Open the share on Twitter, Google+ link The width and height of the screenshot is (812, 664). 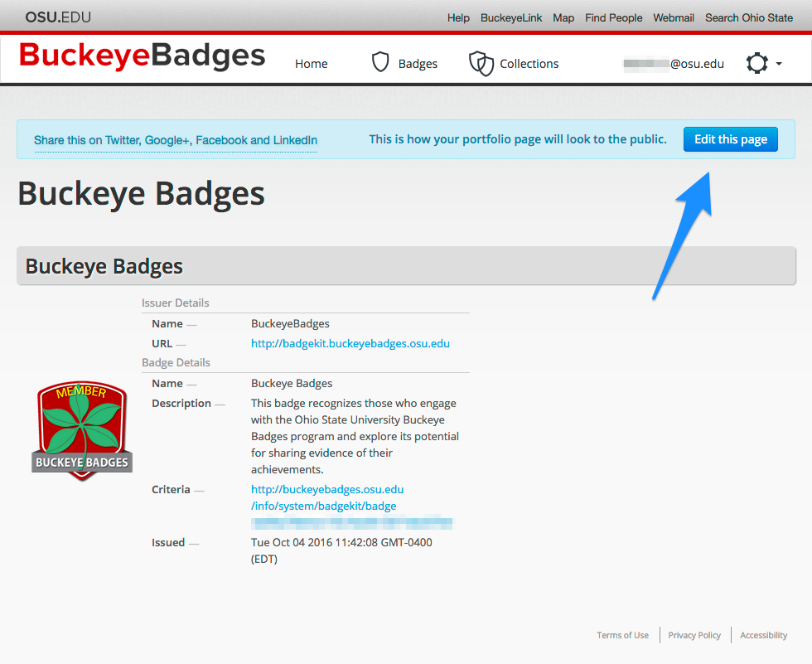tap(176, 140)
